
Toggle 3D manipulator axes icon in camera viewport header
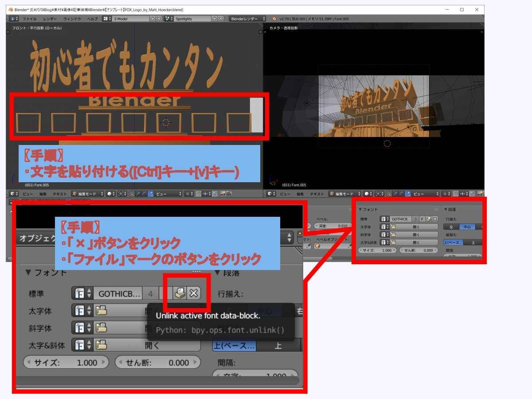point(389,194)
